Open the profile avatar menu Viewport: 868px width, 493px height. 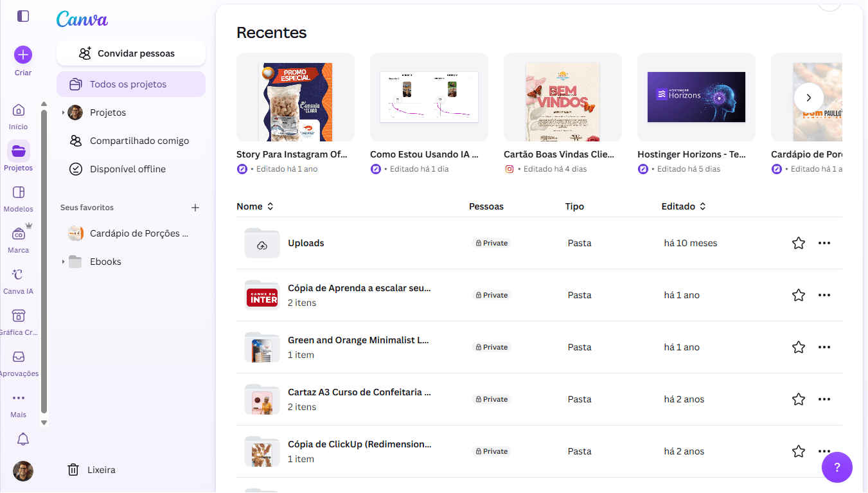point(23,471)
